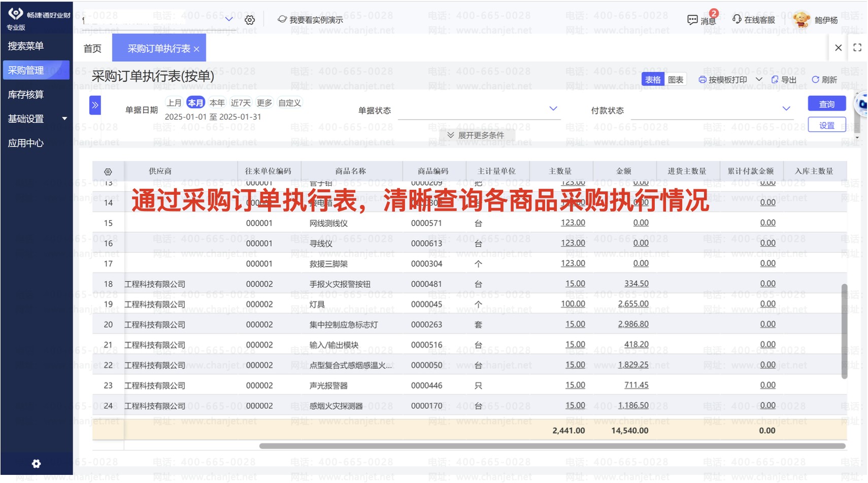Open 消息 message notifications
This screenshot has width=868, height=483.
click(x=702, y=20)
